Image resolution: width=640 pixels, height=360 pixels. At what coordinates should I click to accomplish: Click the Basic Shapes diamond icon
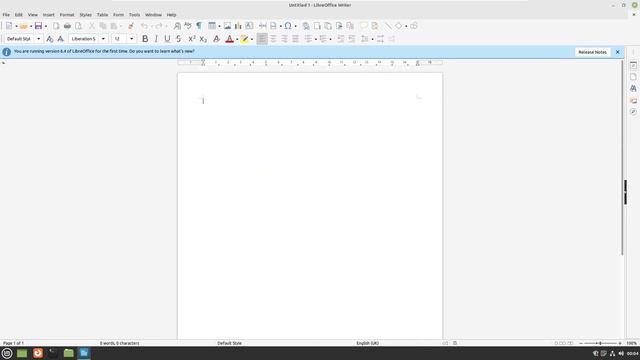coord(399,26)
